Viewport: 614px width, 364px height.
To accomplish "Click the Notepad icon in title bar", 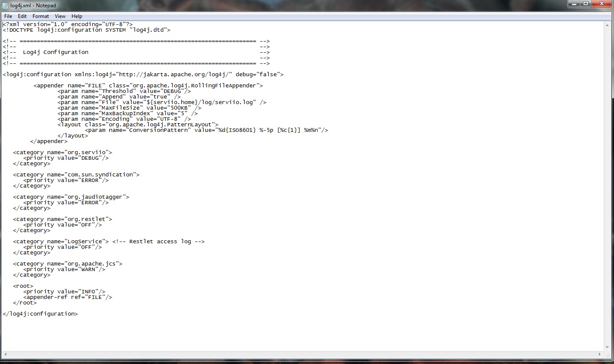I will [5, 6].
